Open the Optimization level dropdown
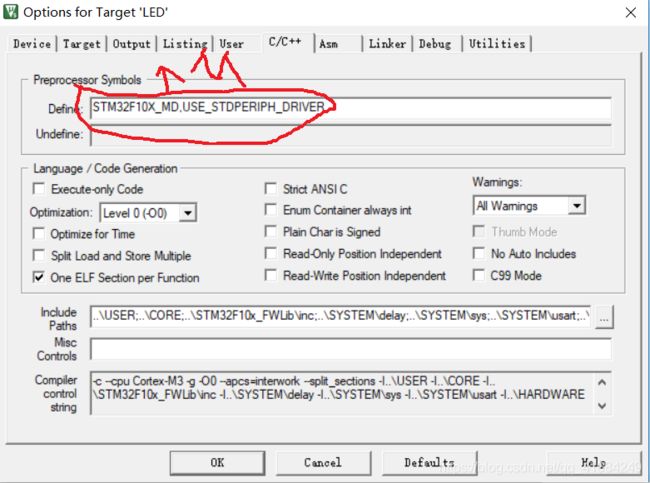 [x=187, y=212]
